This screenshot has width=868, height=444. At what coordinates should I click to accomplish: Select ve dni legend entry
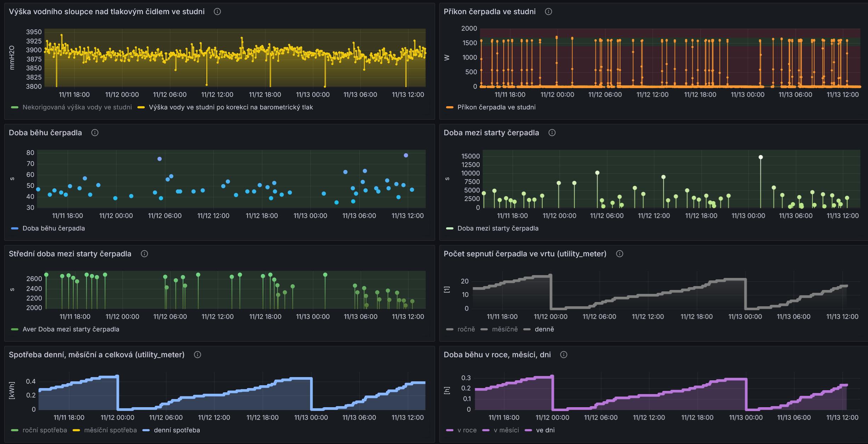545,430
